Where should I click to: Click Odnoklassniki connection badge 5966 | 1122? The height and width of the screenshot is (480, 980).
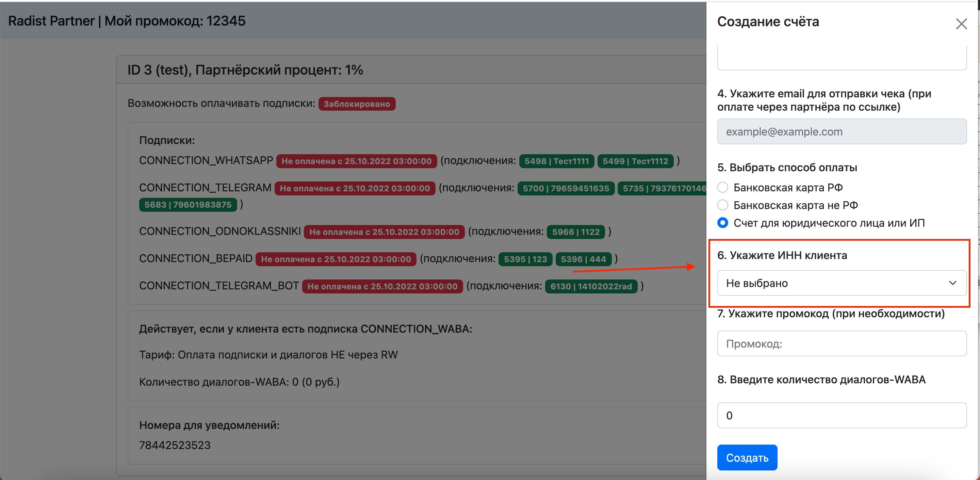[x=576, y=232]
